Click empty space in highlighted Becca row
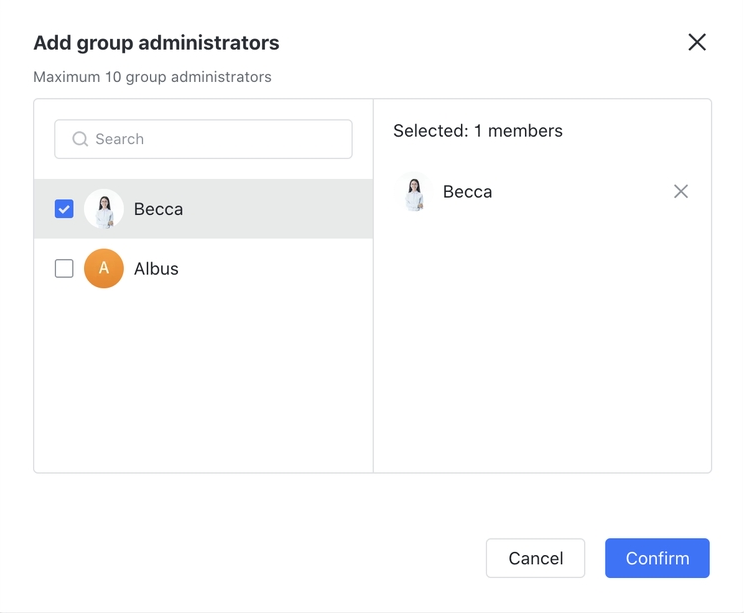 [x=280, y=209]
